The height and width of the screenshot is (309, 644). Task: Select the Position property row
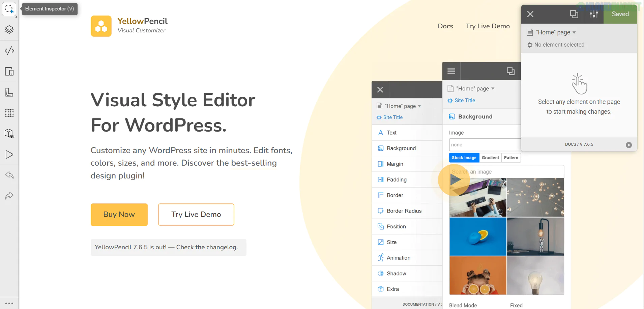[x=407, y=227]
